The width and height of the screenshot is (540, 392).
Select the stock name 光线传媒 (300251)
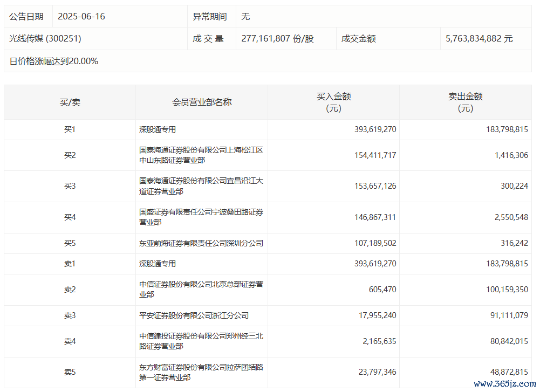45,38
